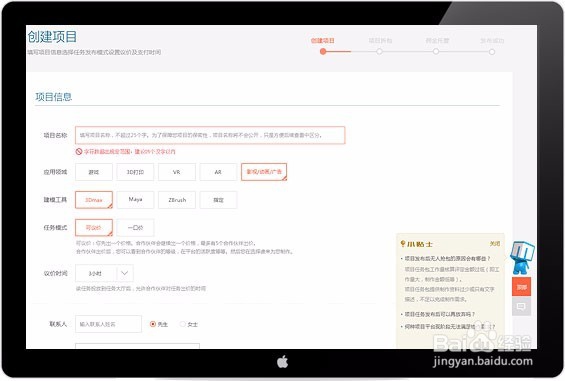Click the blue cube-head mascot icon

point(522,258)
